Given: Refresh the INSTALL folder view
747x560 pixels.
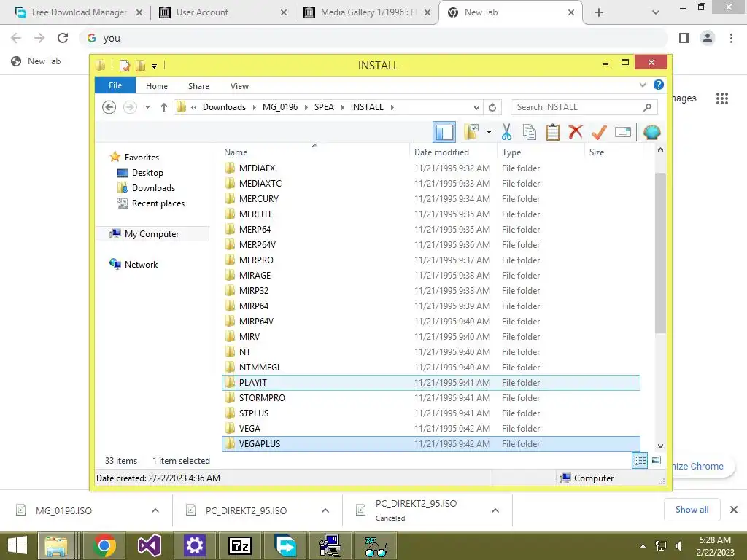Looking at the screenshot, I should [492, 107].
